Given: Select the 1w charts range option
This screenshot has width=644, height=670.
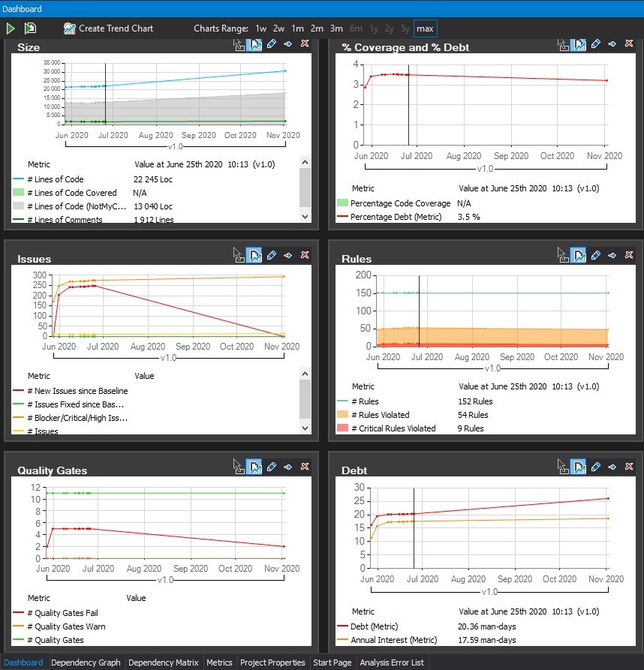Looking at the screenshot, I should 260,28.
